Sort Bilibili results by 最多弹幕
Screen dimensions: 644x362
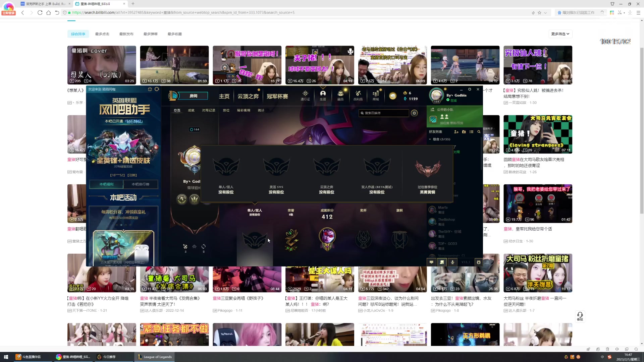point(151,34)
